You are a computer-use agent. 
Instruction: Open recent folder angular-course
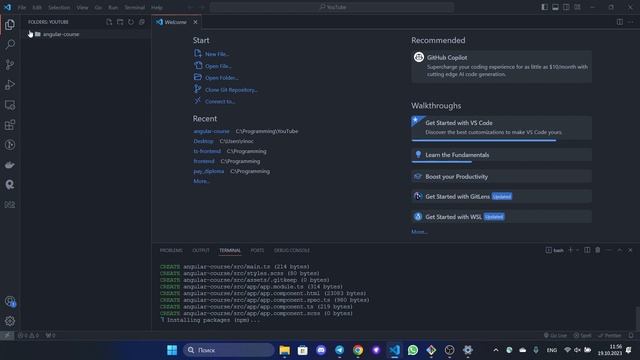(211, 131)
